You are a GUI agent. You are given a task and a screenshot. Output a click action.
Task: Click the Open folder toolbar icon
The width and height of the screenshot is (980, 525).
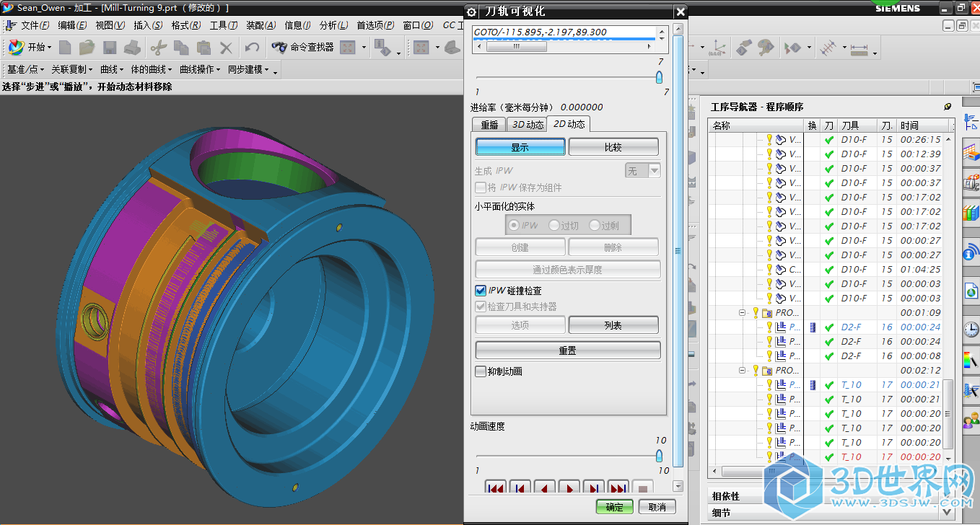pyautogui.click(x=87, y=48)
